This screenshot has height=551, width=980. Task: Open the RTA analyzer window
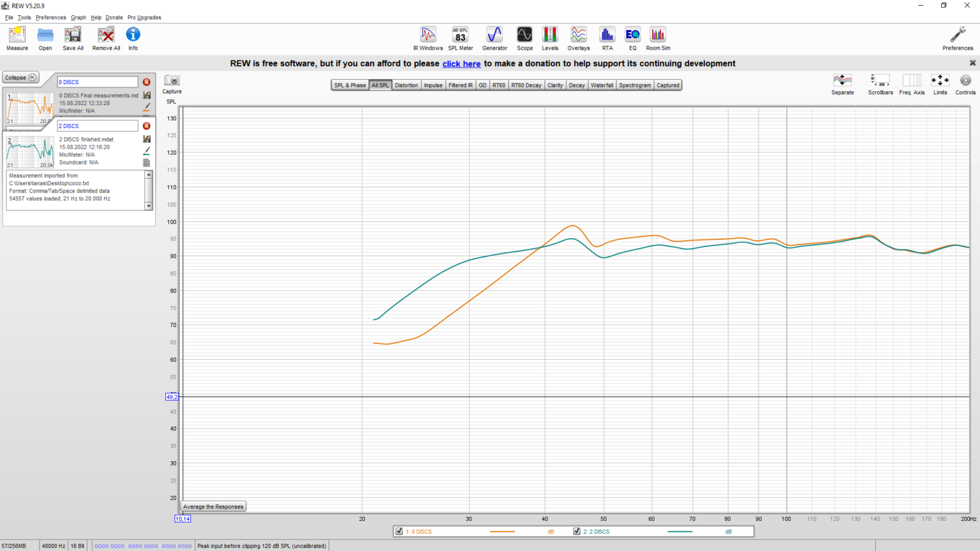pyautogui.click(x=607, y=38)
